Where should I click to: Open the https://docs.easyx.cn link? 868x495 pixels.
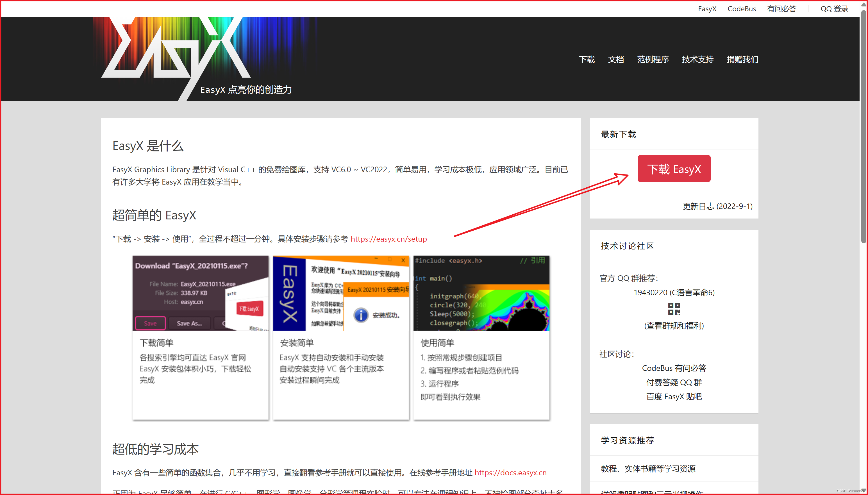point(510,473)
